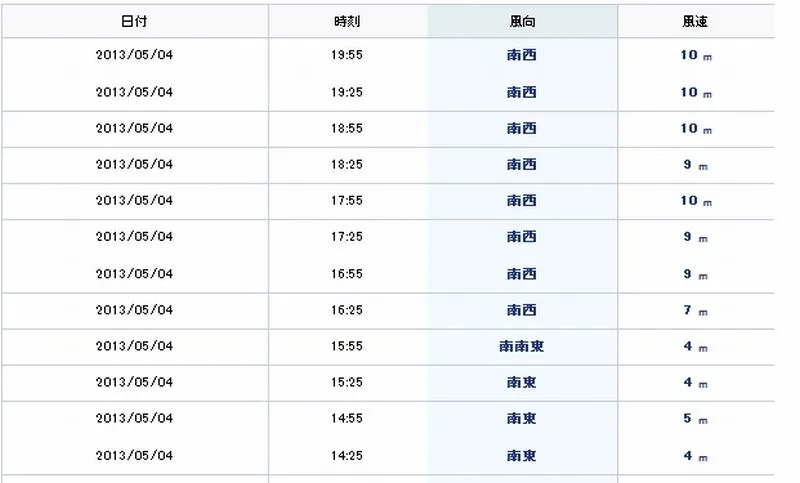Click the 9 m wind speed at 18:25
The image size is (800, 483).
pyautogui.click(x=695, y=165)
